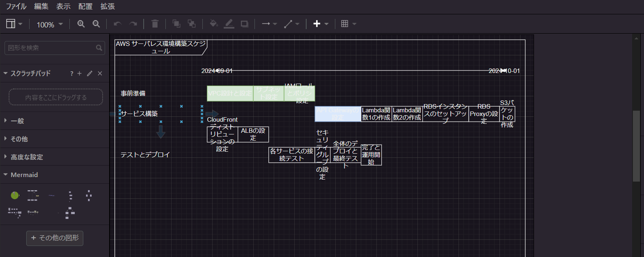Click the scratchpad help question mark

tap(71, 73)
